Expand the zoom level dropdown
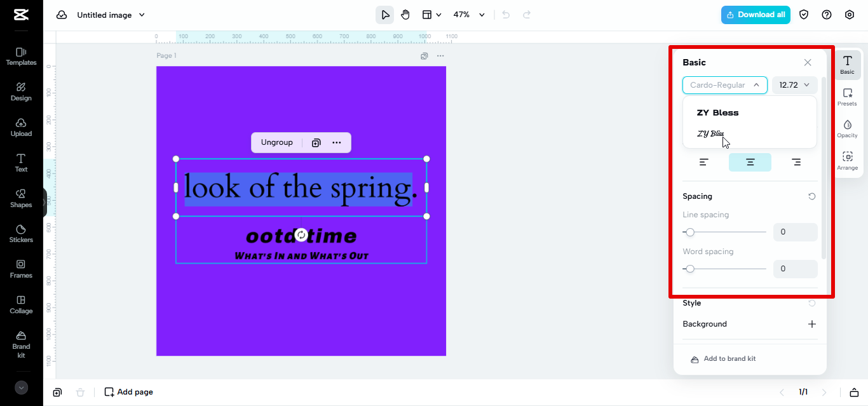The height and width of the screenshot is (406, 868). (x=481, y=14)
